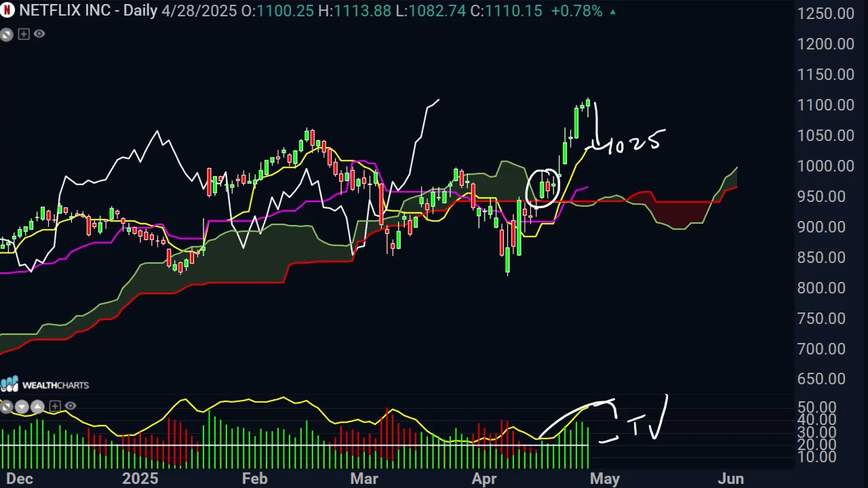Click the 1200.00 price axis label

point(826,44)
